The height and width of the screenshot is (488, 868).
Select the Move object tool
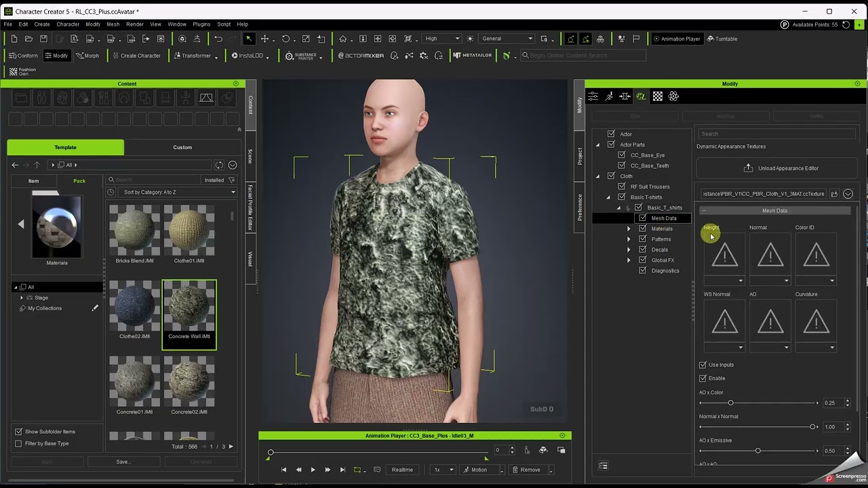[x=264, y=39]
